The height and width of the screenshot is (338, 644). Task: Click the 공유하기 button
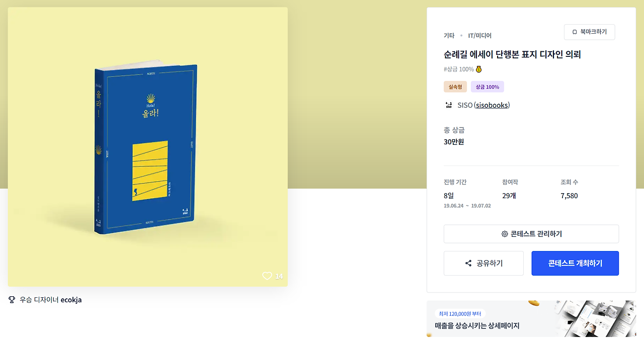[484, 263]
